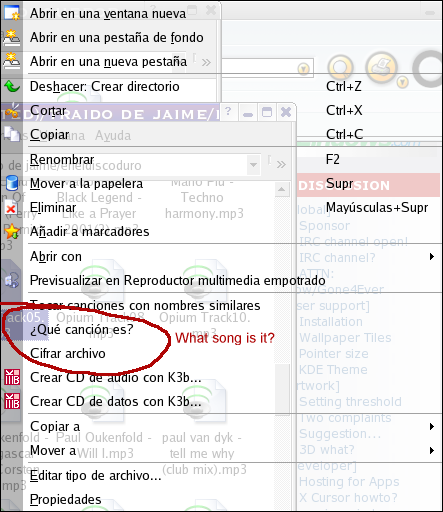Click star bookmark icon beside 'Añadir a marcadores'
The height and width of the screenshot is (512, 443).
pyautogui.click(x=12, y=231)
